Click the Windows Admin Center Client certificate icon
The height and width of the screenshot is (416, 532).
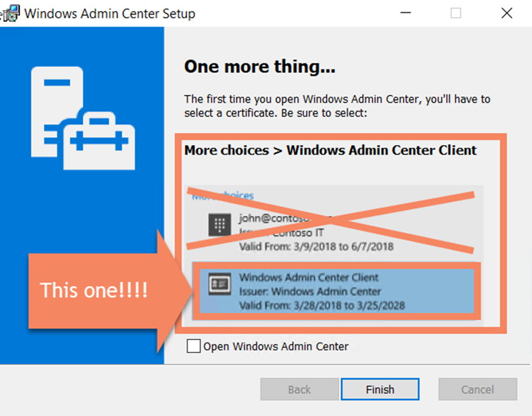220,284
